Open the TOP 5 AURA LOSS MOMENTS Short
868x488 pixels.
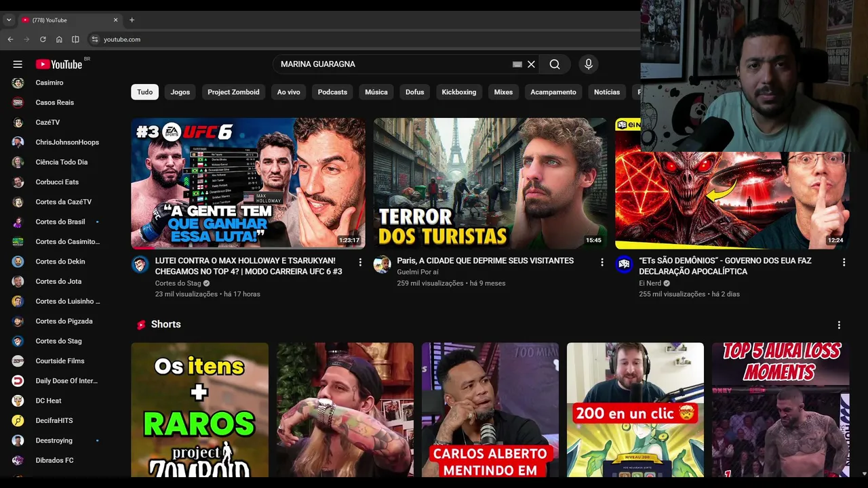tap(781, 410)
